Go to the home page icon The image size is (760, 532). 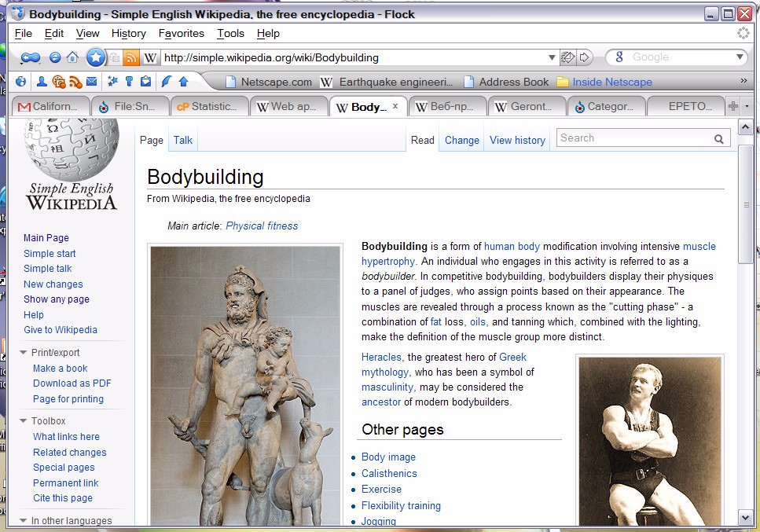click(x=73, y=57)
